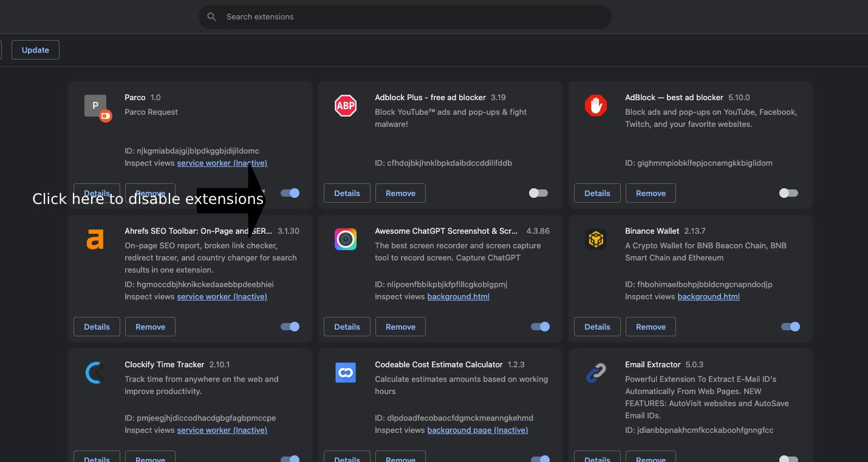Click the Parco extension icon

[95, 106]
